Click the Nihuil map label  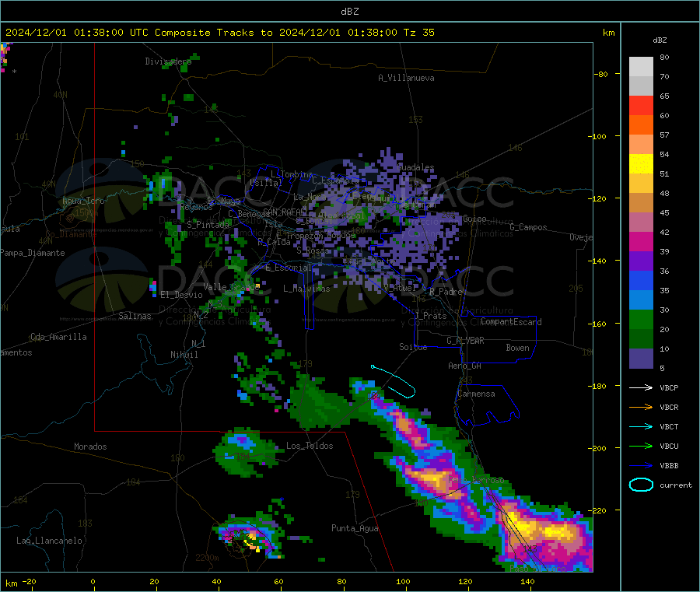(184, 355)
